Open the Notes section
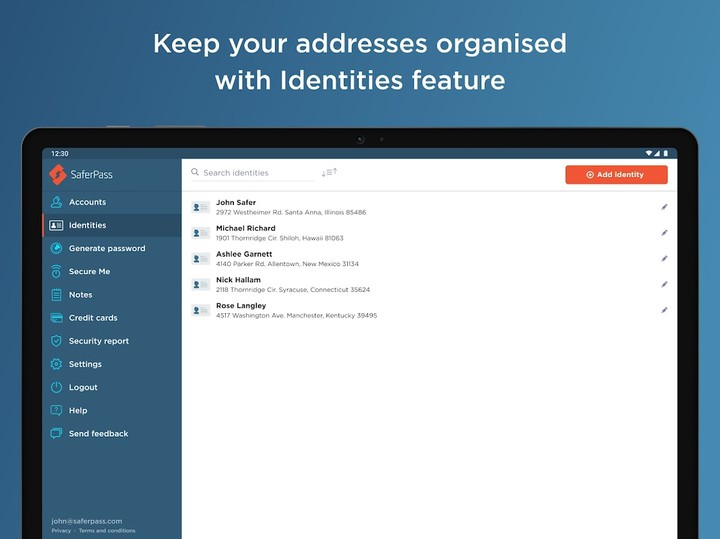Image resolution: width=720 pixels, height=539 pixels. [x=112, y=295]
